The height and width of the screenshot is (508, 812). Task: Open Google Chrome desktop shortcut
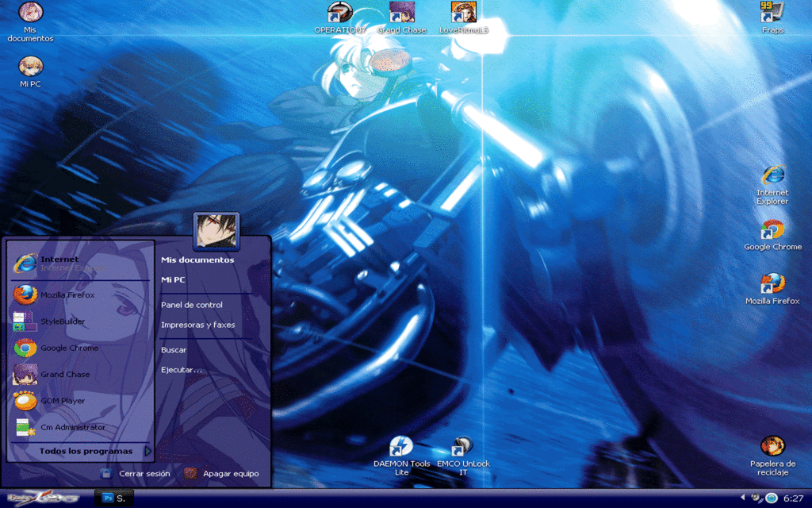coord(772,229)
